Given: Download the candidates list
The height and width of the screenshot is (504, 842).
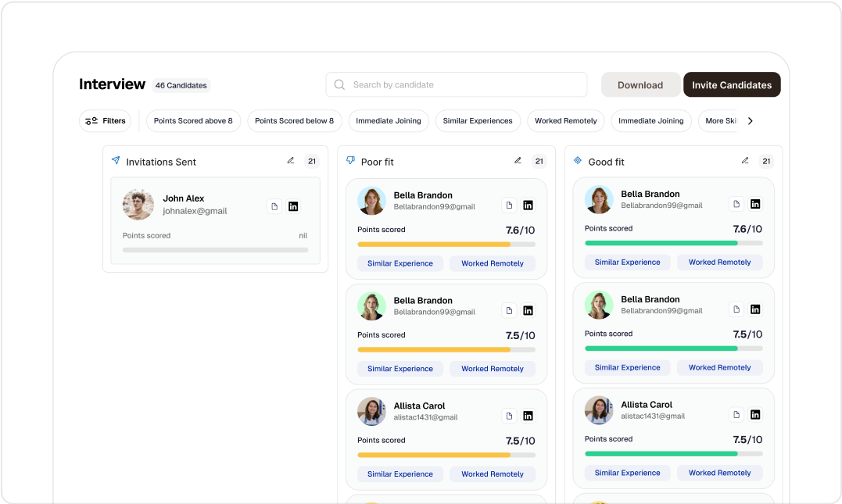Looking at the screenshot, I should pyautogui.click(x=640, y=85).
